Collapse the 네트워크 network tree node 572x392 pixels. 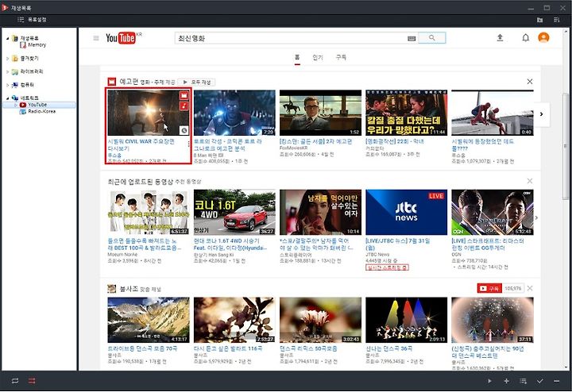[8, 98]
